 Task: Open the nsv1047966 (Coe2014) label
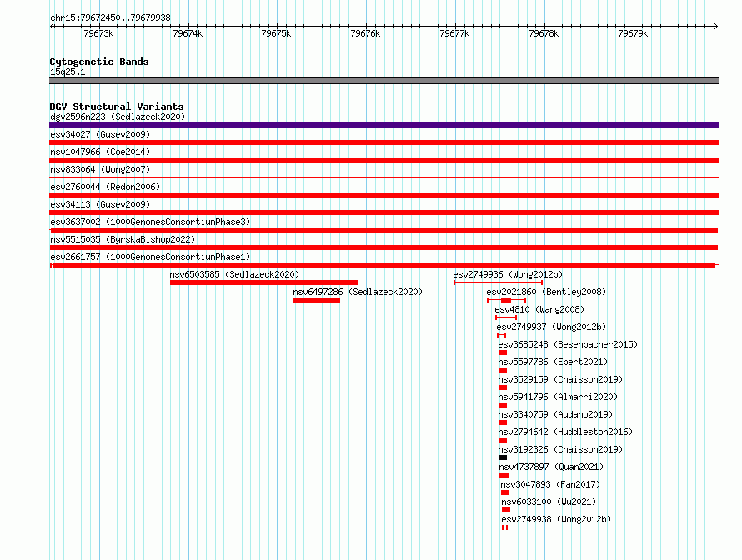coord(100,152)
